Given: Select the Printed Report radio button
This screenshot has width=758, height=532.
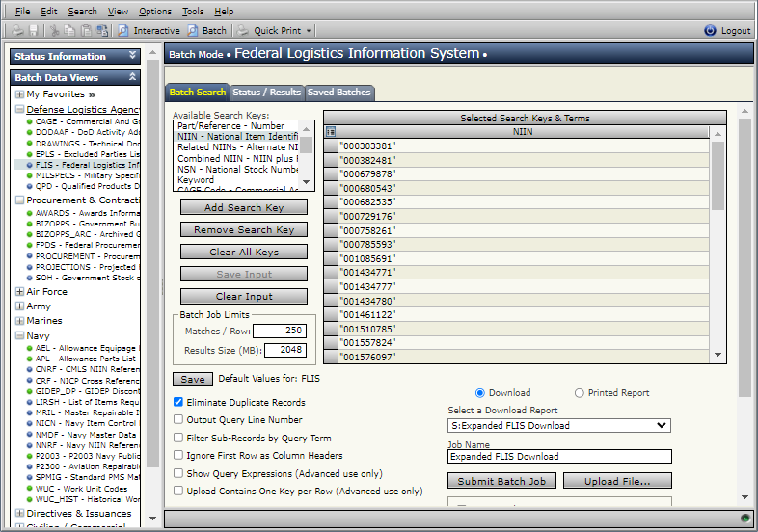Looking at the screenshot, I should 580,393.
